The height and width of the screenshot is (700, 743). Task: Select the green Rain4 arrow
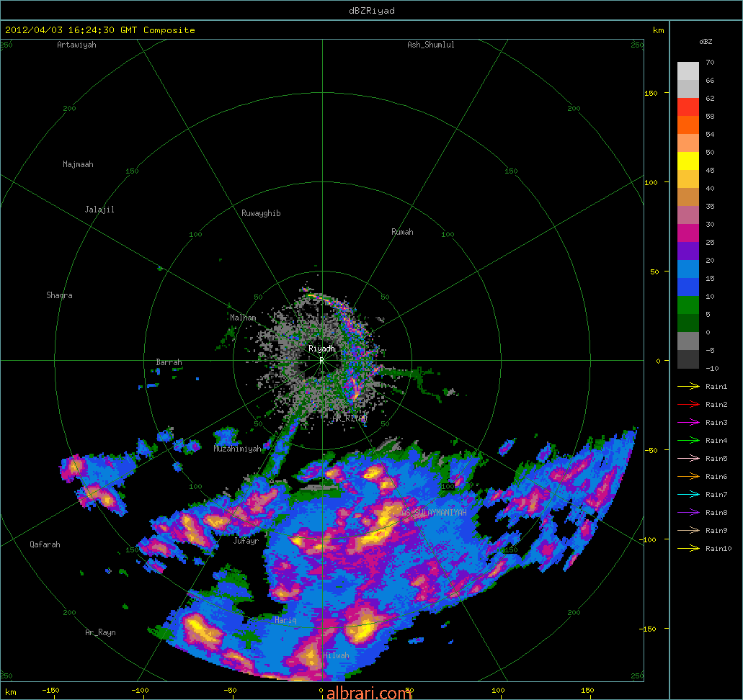click(x=688, y=441)
